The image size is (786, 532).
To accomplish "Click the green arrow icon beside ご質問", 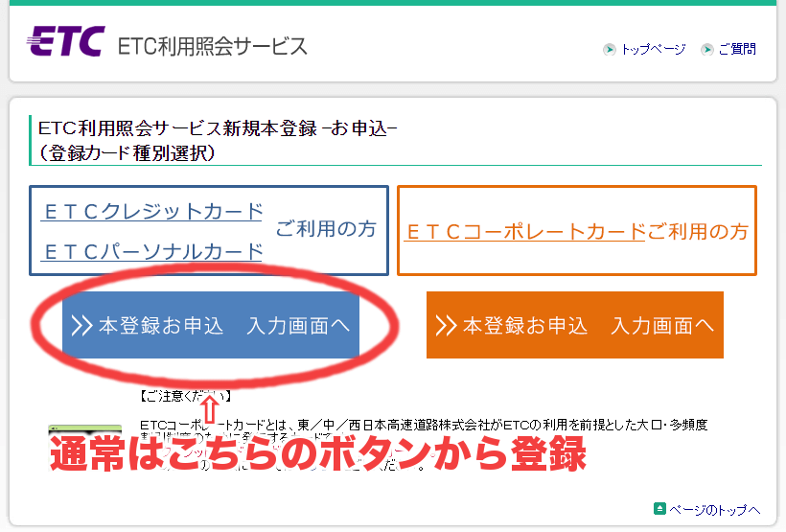I will tap(706, 50).
